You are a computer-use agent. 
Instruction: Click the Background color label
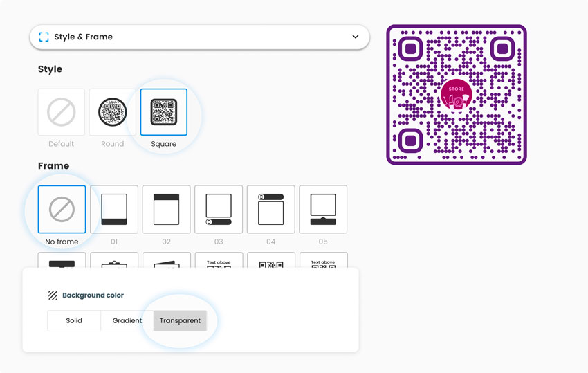93,295
